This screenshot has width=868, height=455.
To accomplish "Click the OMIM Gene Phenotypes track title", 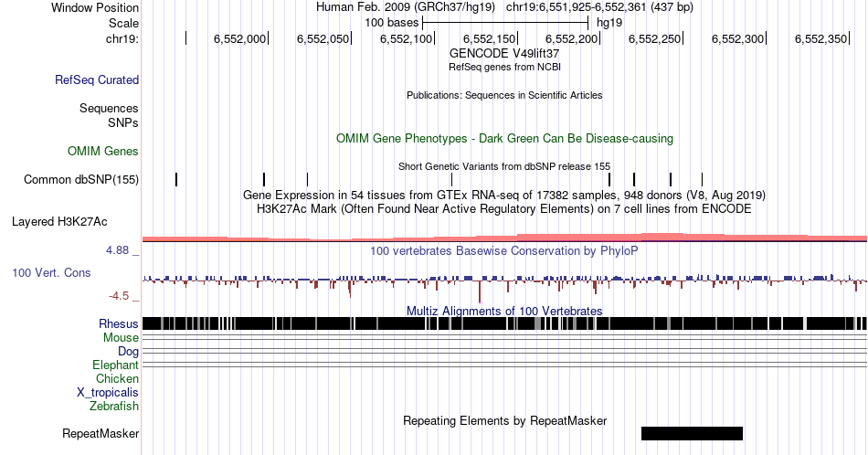I will point(504,138).
